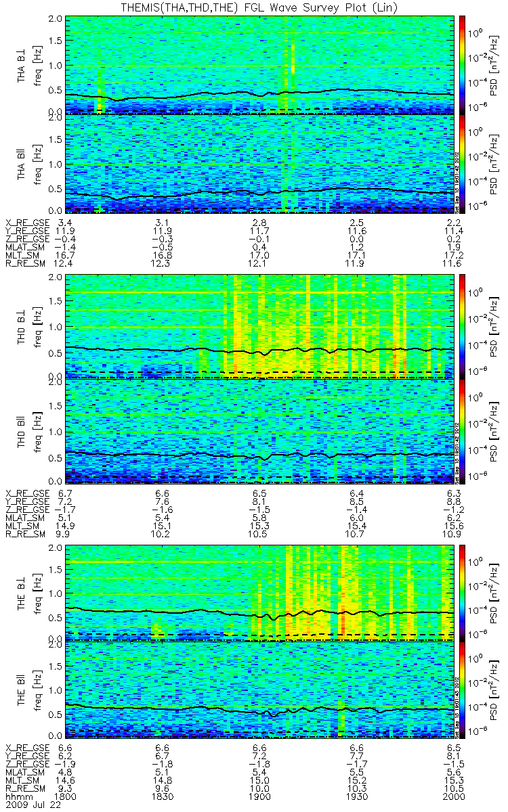Click the plot title THEMIS FGL Wave Survey Plot

pos(259,7)
